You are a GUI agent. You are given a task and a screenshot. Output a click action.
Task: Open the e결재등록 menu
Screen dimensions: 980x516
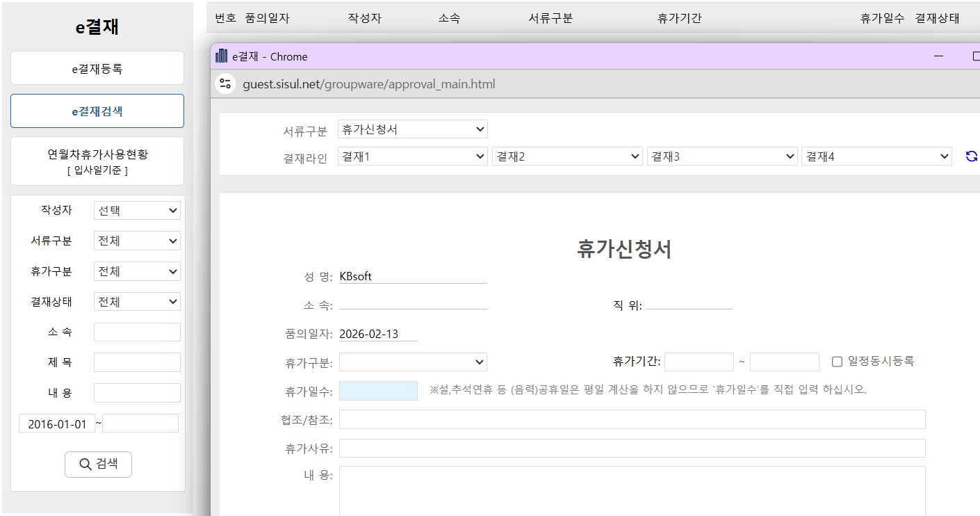coord(97,68)
